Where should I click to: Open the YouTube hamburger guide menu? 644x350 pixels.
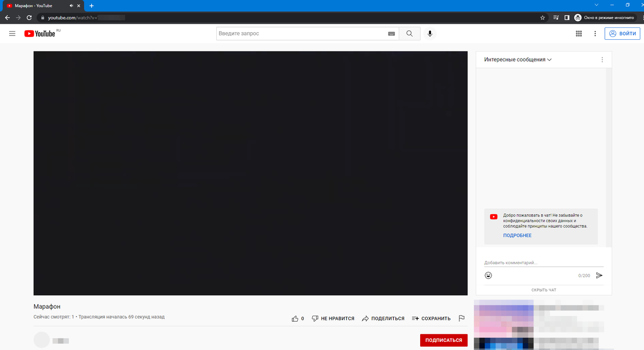[x=12, y=33]
